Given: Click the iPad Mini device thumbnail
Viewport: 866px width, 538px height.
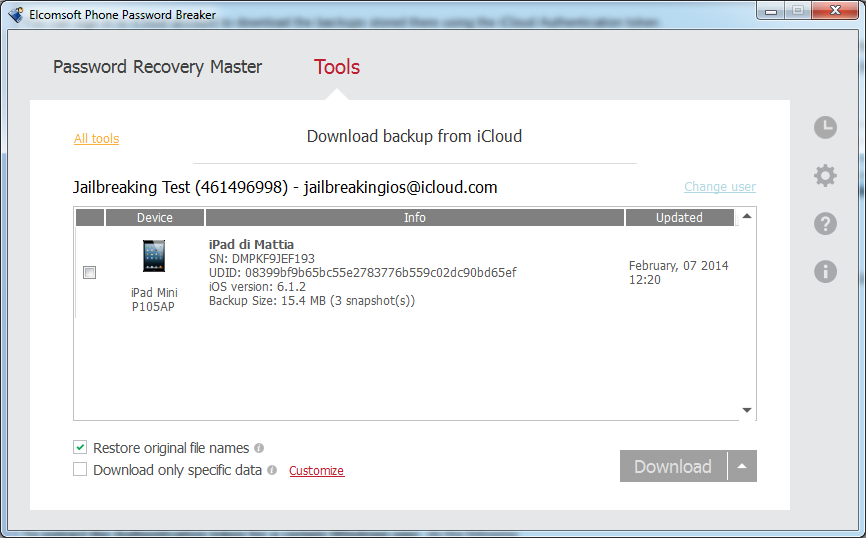Looking at the screenshot, I should [154, 256].
